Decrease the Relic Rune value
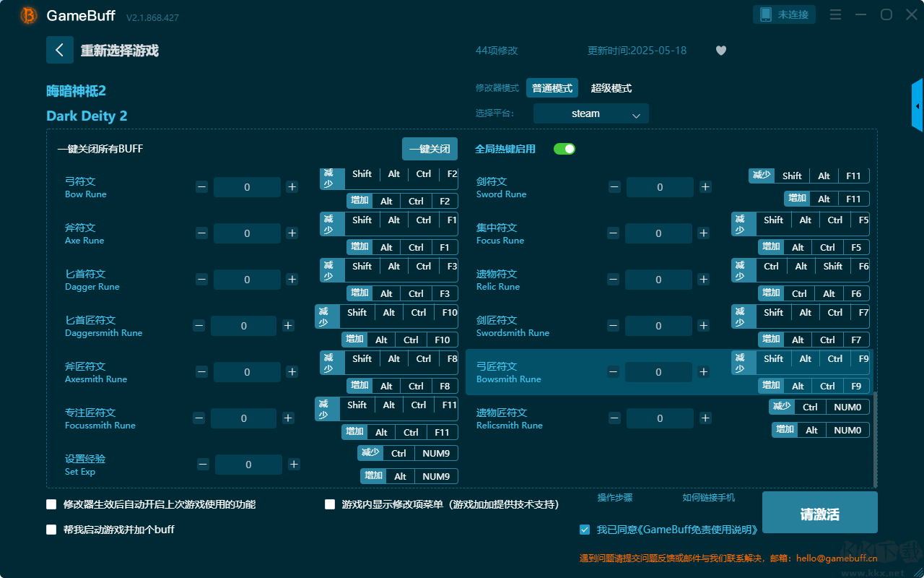 [613, 280]
